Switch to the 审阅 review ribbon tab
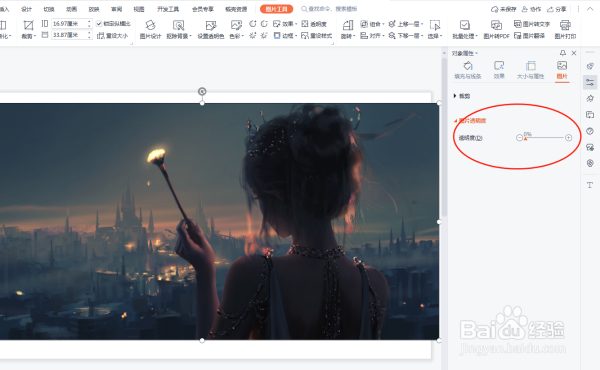The width and height of the screenshot is (600, 370). [116, 9]
